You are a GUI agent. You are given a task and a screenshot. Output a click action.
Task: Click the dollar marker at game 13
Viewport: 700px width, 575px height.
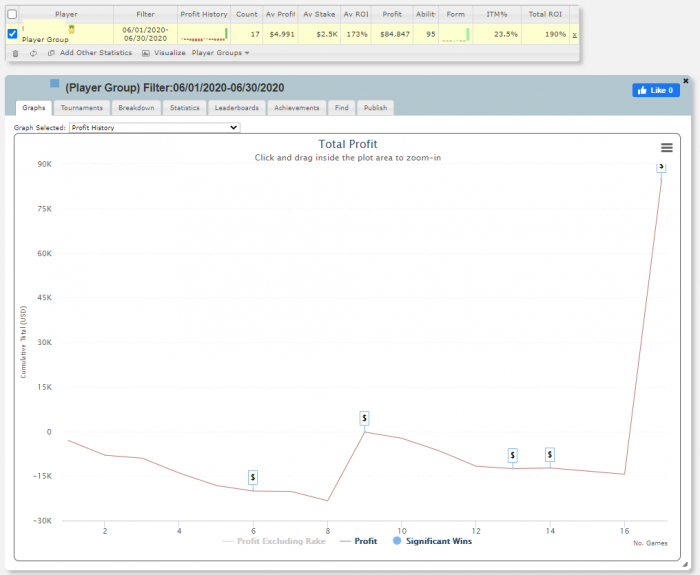point(513,455)
